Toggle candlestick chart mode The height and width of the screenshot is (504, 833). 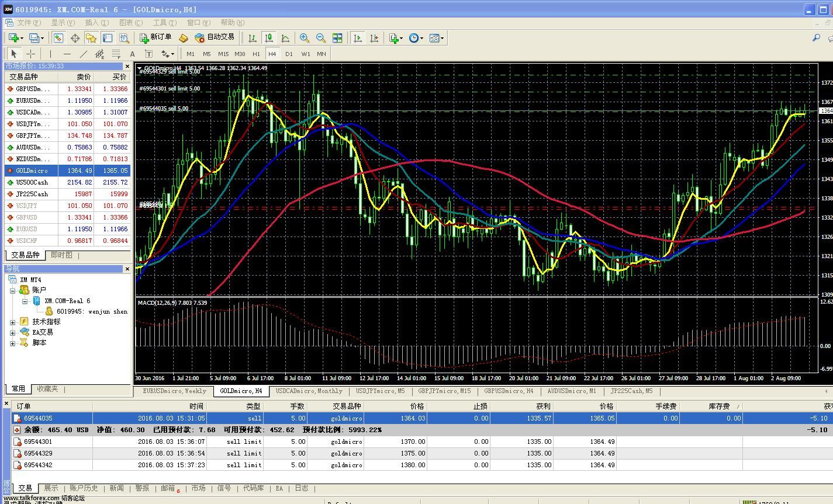point(269,38)
